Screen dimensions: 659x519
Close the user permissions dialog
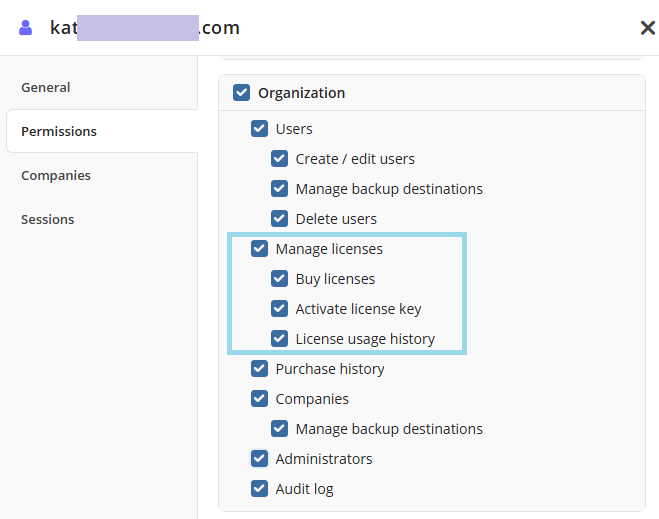(647, 28)
